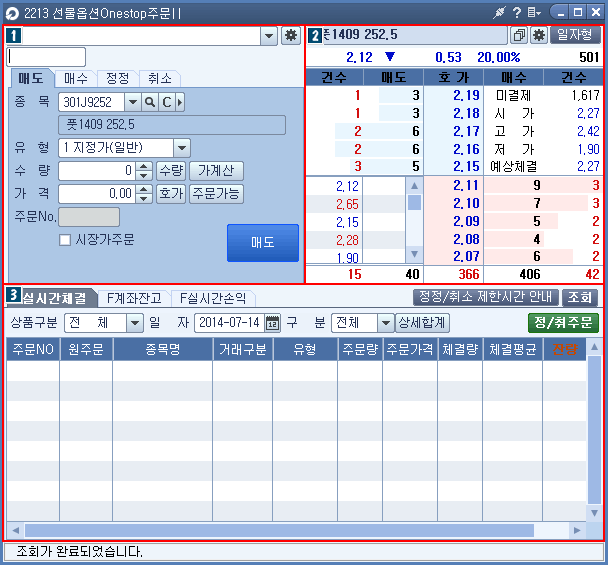Decrease quantity with down stepper
This screenshot has height=565, width=608.
click(x=143, y=175)
